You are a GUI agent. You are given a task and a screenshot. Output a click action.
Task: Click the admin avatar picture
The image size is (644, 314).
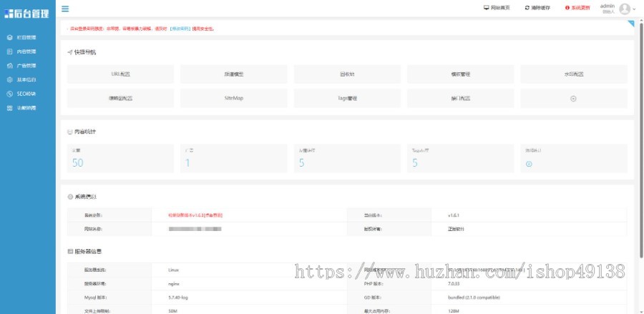pos(625,9)
